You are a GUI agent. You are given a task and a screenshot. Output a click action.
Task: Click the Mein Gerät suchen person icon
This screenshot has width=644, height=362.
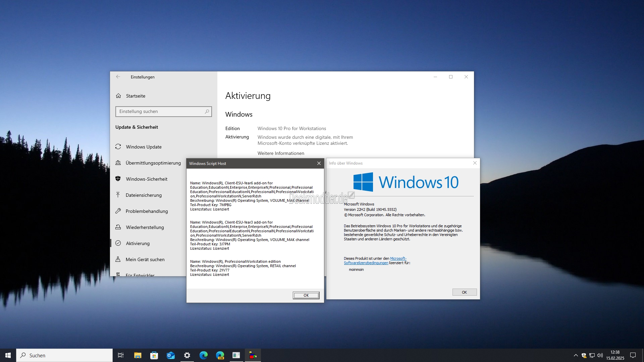pos(118,259)
